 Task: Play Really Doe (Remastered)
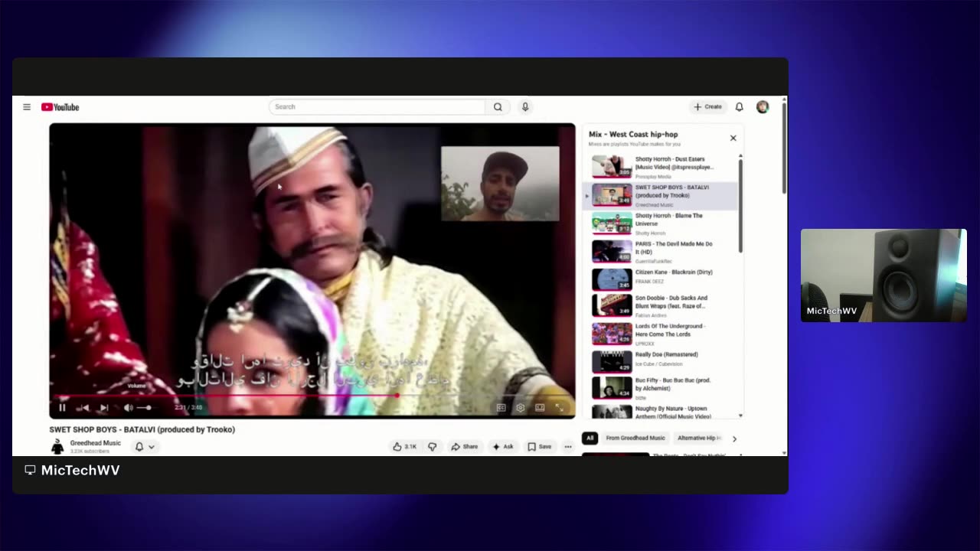660,361
